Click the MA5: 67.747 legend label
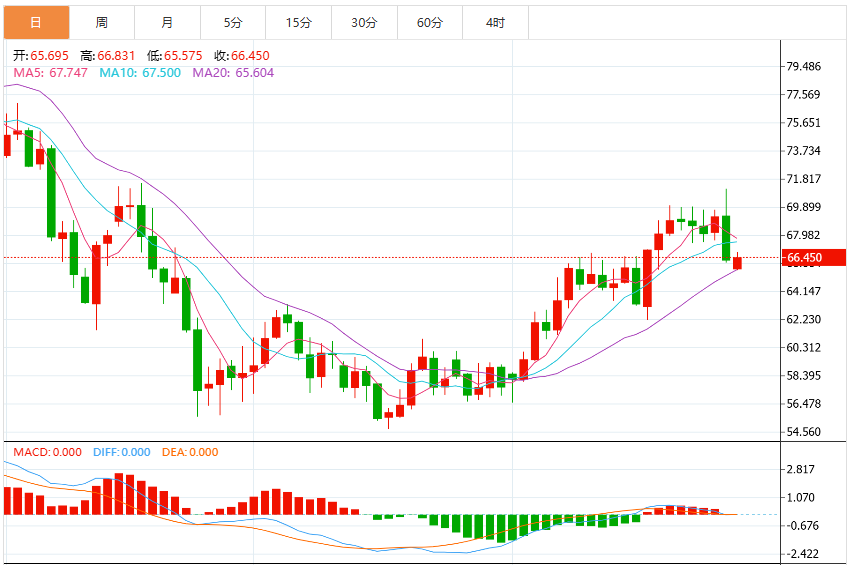This screenshot has height=565, width=851. (50, 73)
